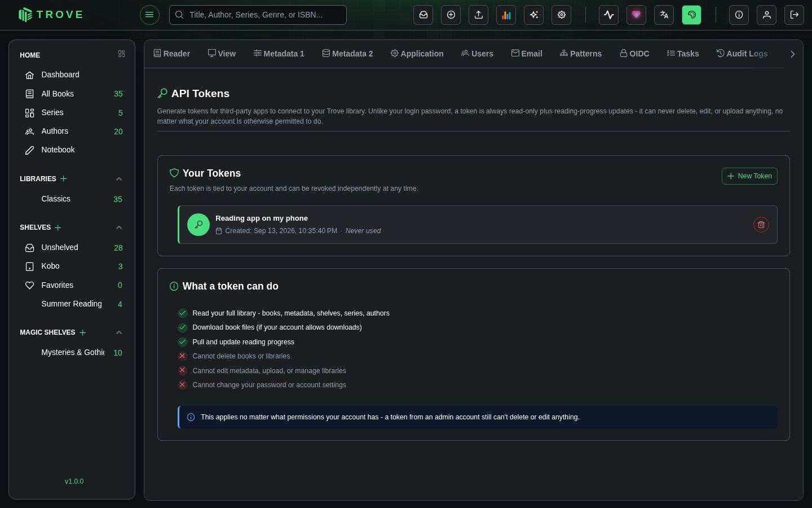This screenshot has height=508, width=812.
Task: Collapse the Shelves section chevron
Action: click(119, 227)
